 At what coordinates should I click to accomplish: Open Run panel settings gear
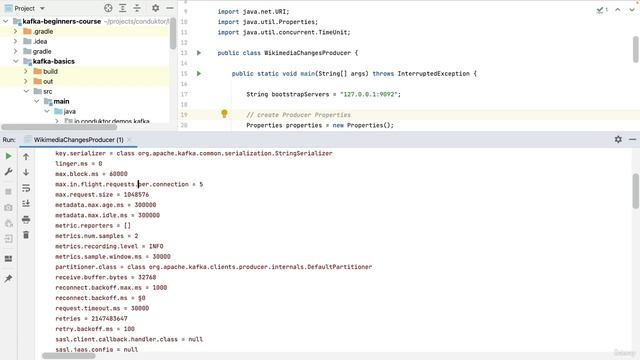click(x=618, y=139)
